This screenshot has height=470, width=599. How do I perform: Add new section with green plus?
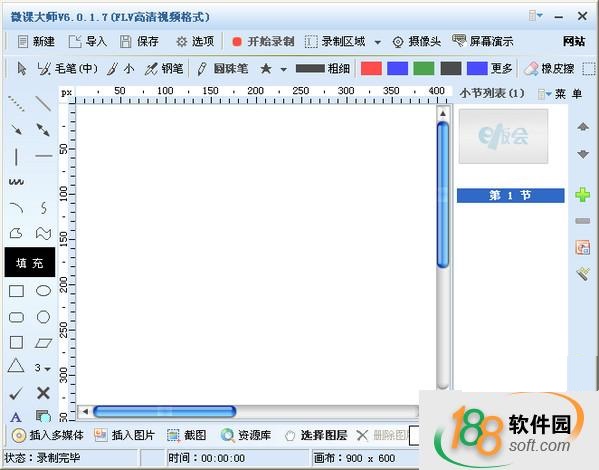[583, 194]
